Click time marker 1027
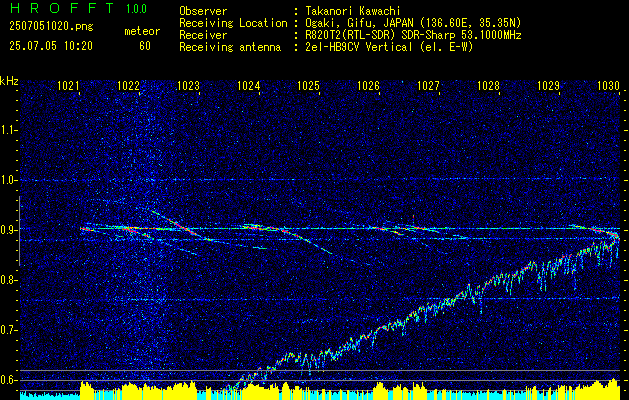This screenshot has width=629, height=400. pos(429,85)
